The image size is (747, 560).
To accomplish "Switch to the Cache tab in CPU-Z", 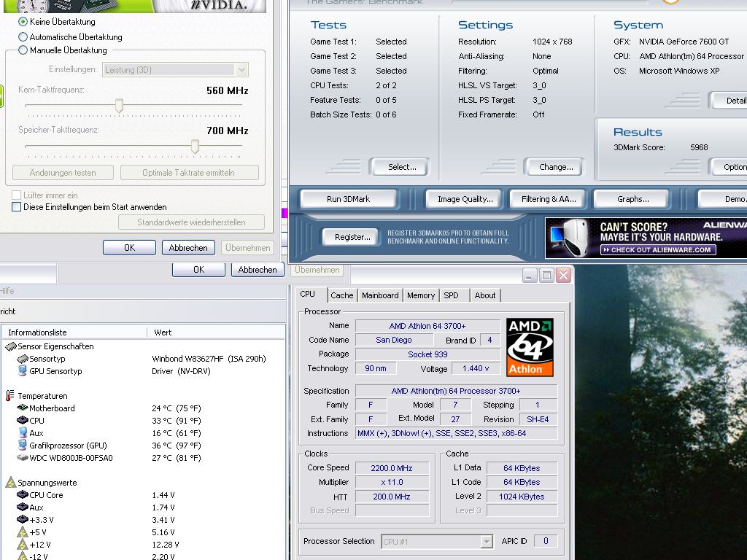I will (341, 295).
